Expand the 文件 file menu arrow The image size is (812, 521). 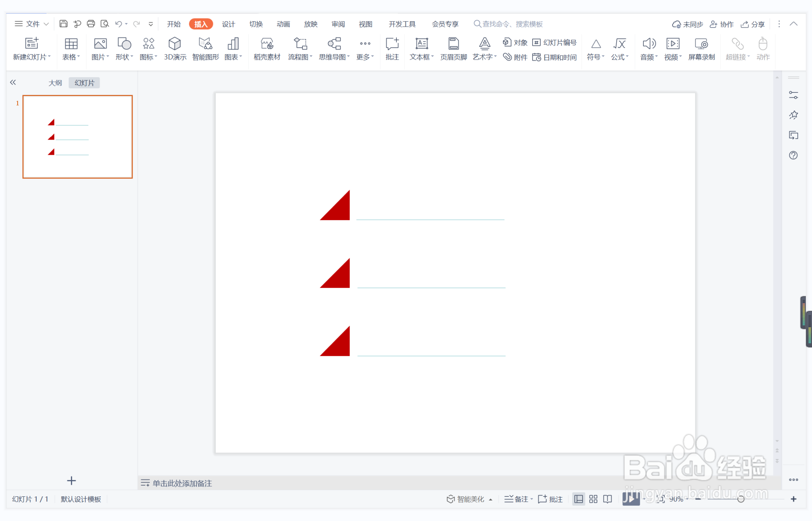[46, 24]
